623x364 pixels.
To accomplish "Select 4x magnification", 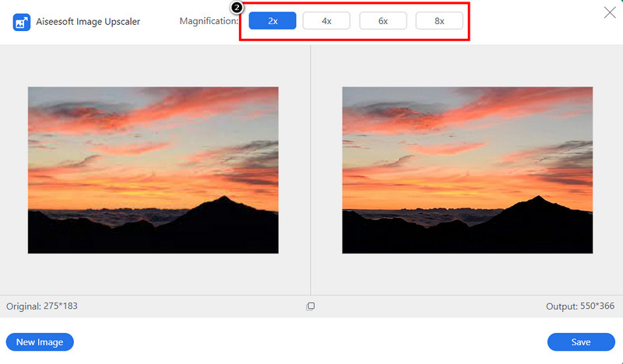I will click(x=326, y=21).
